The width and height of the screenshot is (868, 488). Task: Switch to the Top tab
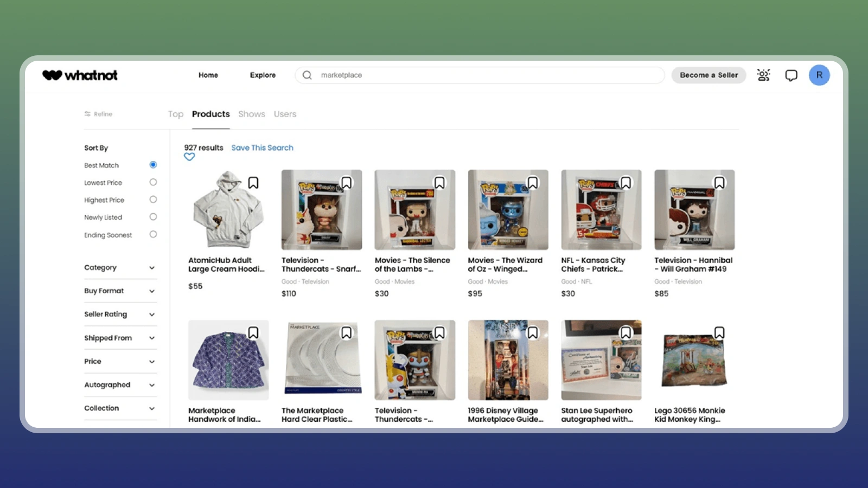tap(176, 114)
